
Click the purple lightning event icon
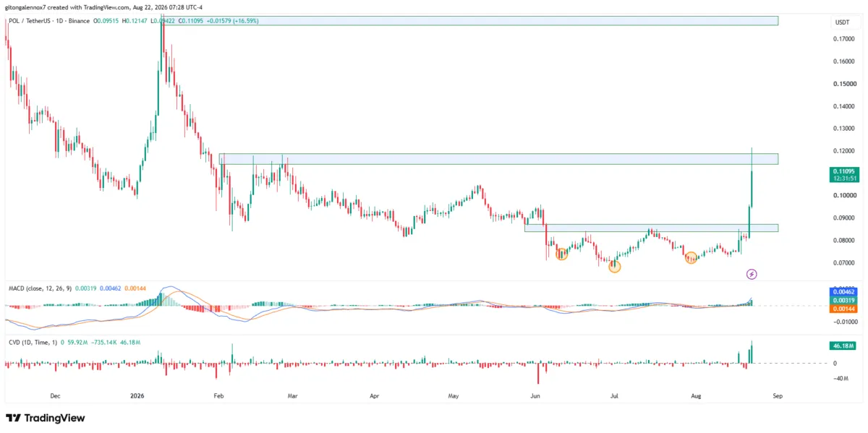[x=752, y=274]
